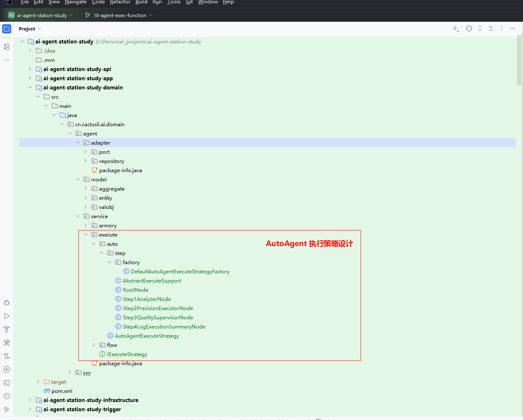Image resolution: width=523 pixels, height=420 pixels.
Task: Expand the ai-agent-station-study-infrastructure module
Action: (30, 400)
